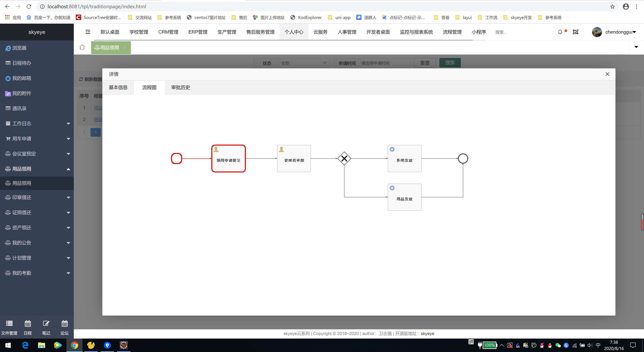Switch to 基本信息 tab
The height and width of the screenshot is (352, 644).
tap(118, 87)
